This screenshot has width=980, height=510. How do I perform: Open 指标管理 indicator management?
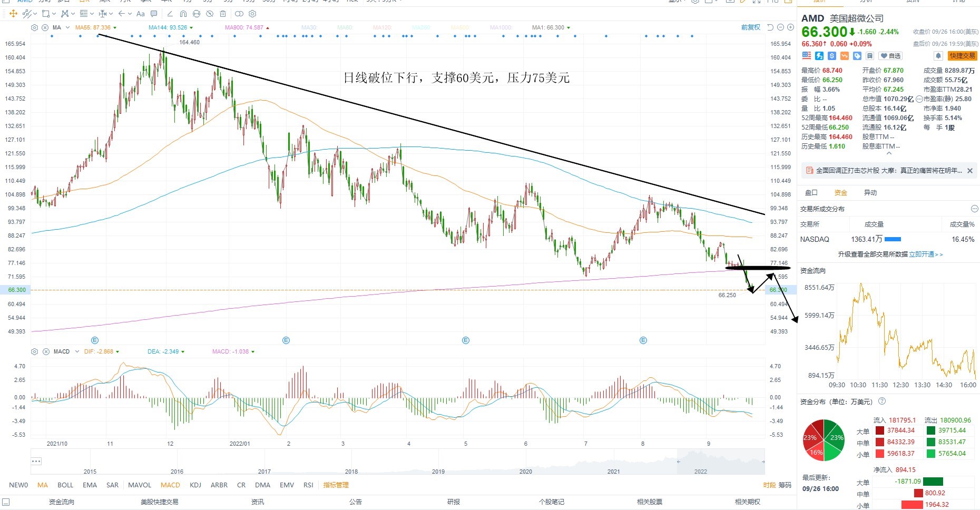[x=336, y=485]
